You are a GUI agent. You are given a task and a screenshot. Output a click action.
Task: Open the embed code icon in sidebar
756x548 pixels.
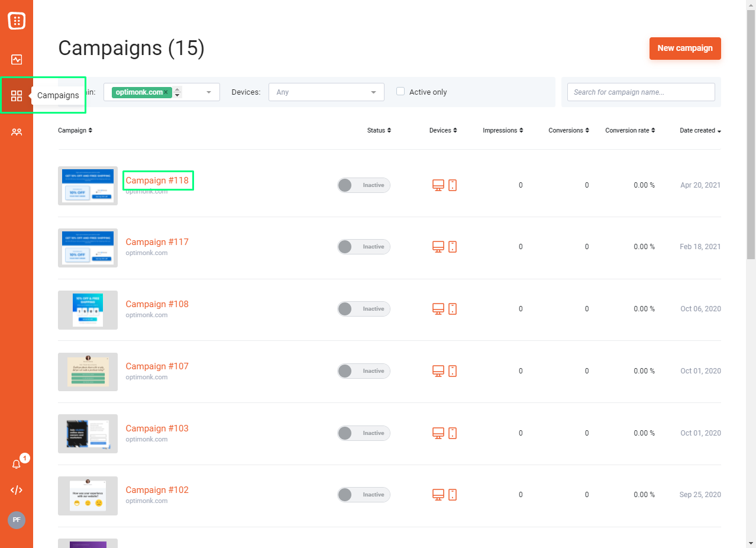[x=17, y=490]
